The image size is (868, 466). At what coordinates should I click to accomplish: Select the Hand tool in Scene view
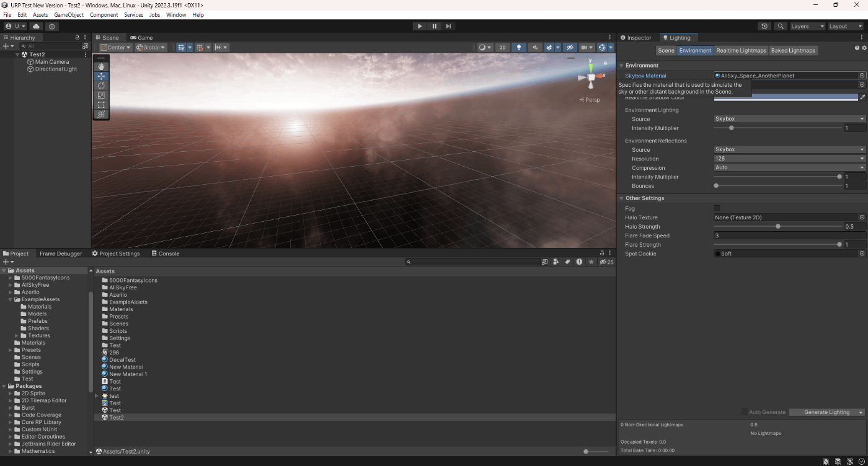tap(101, 66)
